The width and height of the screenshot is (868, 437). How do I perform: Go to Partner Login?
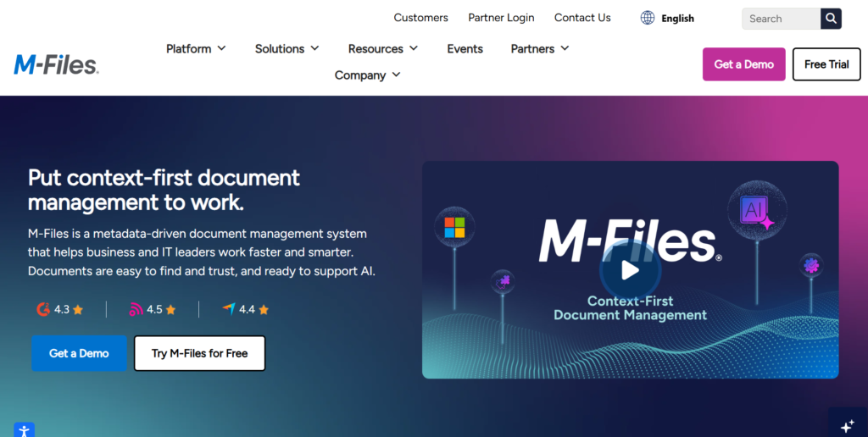(x=501, y=18)
